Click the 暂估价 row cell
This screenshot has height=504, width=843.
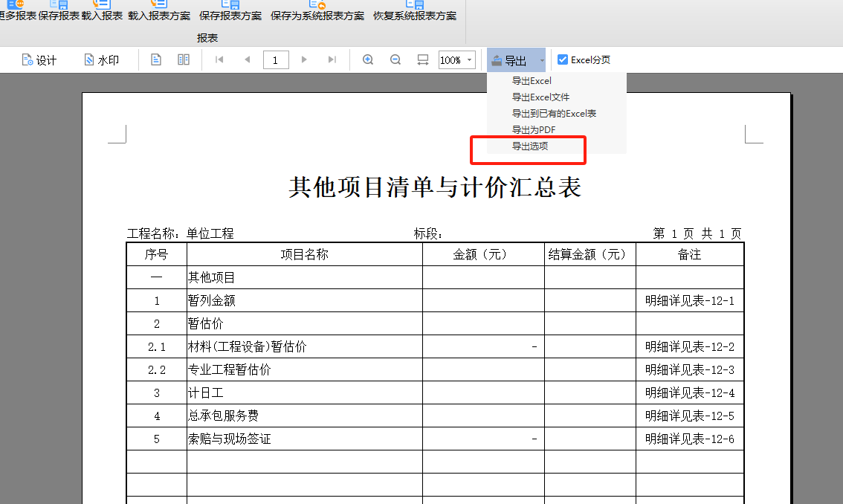click(304, 324)
